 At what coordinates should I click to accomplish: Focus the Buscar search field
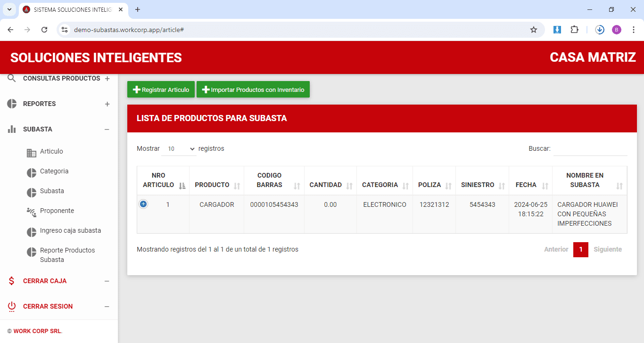[x=590, y=149]
